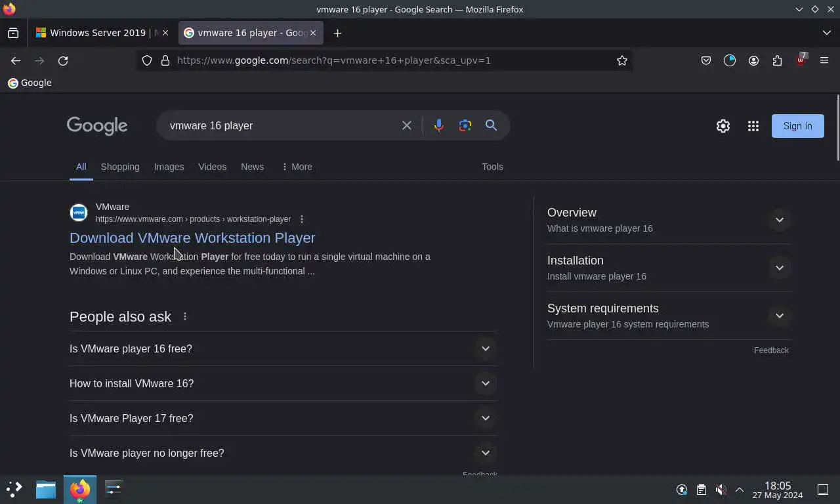
Task: View site padlock security info
Action: (x=165, y=60)
